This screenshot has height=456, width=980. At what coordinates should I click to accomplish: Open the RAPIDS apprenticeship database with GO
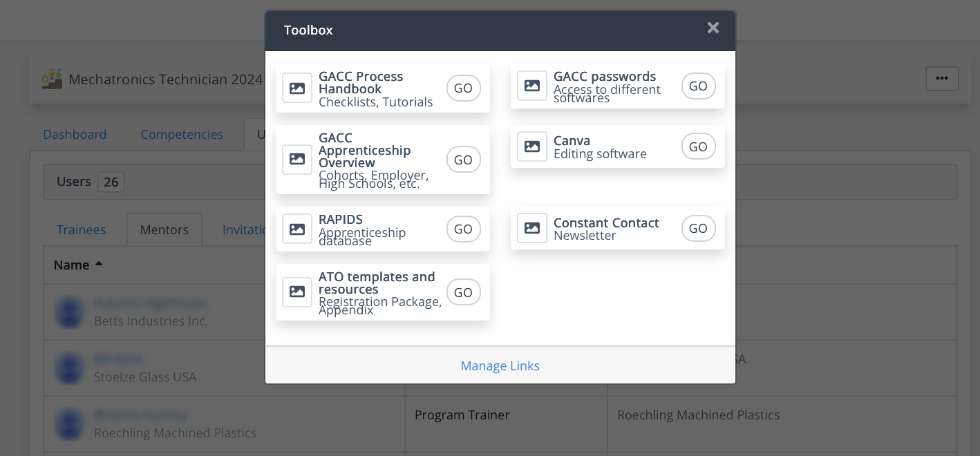[463, 229]
